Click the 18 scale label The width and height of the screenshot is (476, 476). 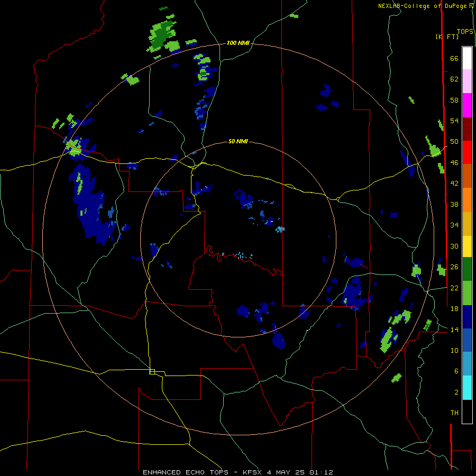point(454,309)
